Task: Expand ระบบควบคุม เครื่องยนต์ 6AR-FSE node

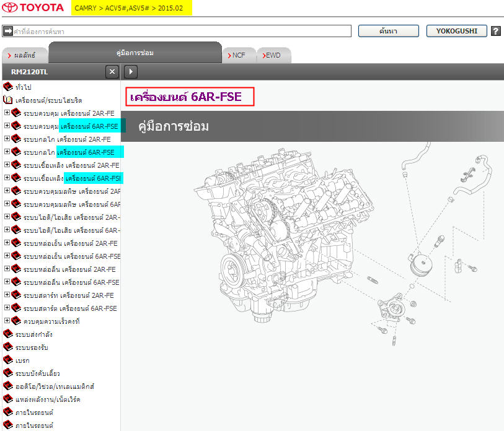Action: (7, 125)
